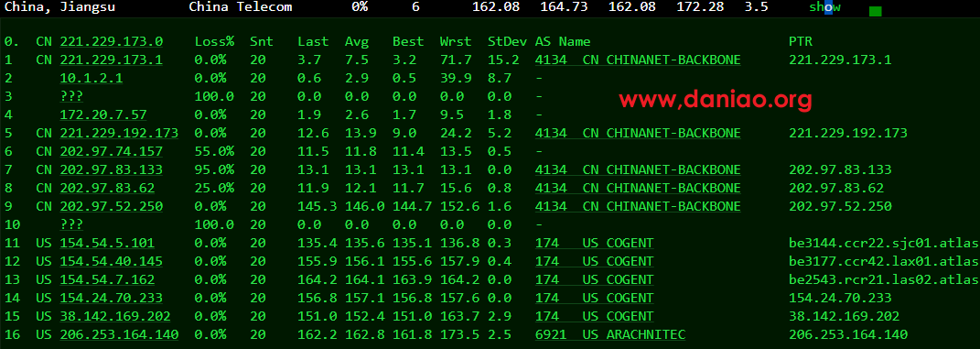Open IP link 221.229.192.173 in hop 5
980x349 pixels.
point(119,133)
